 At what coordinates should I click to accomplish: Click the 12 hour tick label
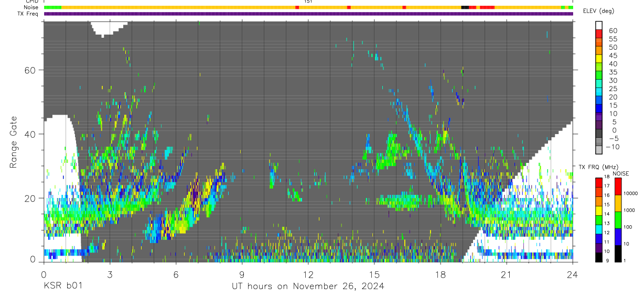(x=308, y=274)
